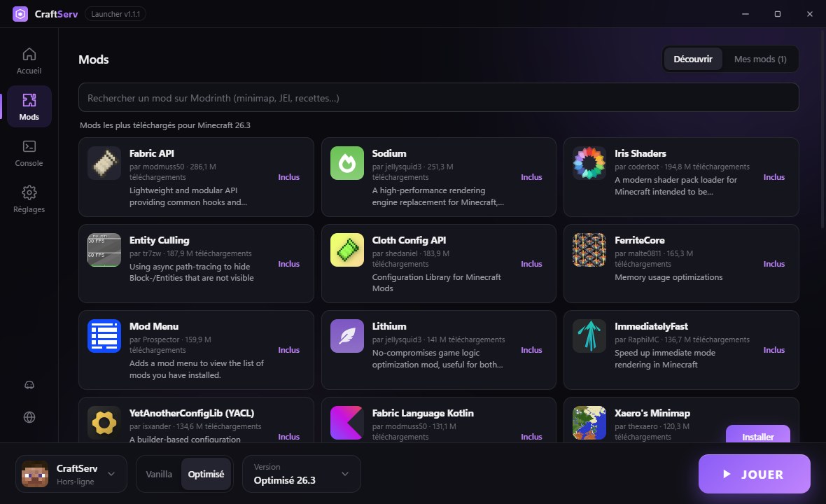Viewport: 826px width, 504px height.
Task: Click the Lithium feather icon
Action: pyautogui.click(x=347, y=336)
